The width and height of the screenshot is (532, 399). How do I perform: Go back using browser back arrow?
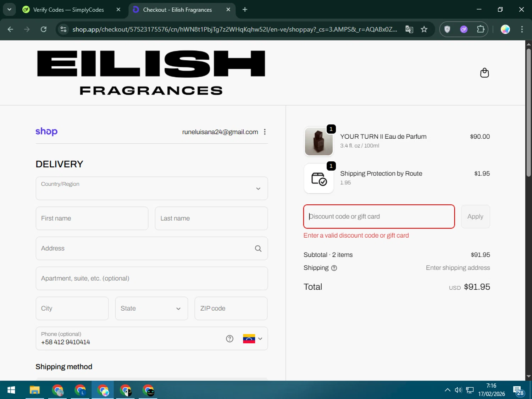click(10, 29)
